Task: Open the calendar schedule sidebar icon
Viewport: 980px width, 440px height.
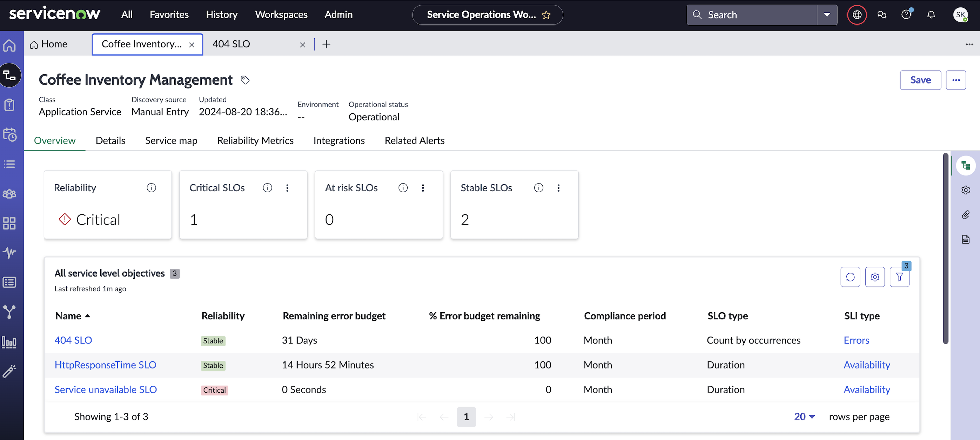Action: (10, 134)
